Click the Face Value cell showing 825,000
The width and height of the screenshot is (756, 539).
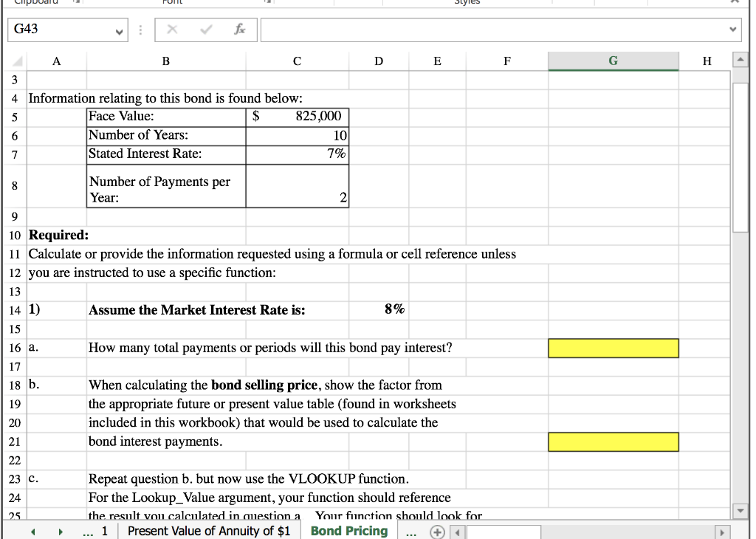(x=297, y=117)
